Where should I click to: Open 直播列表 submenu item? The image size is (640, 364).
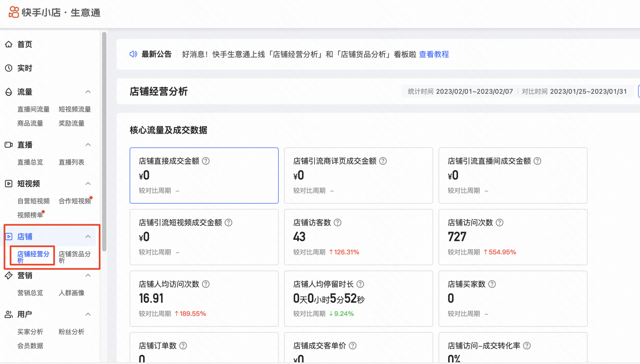click(72, 162)
